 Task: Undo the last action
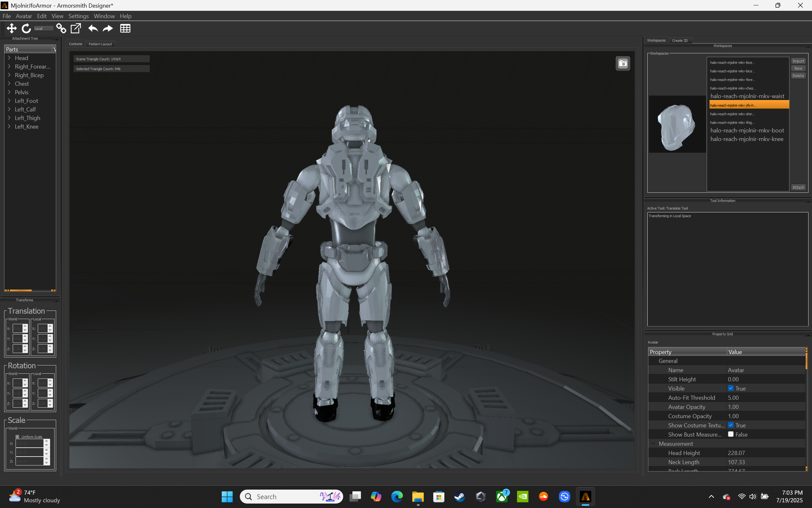93,29
